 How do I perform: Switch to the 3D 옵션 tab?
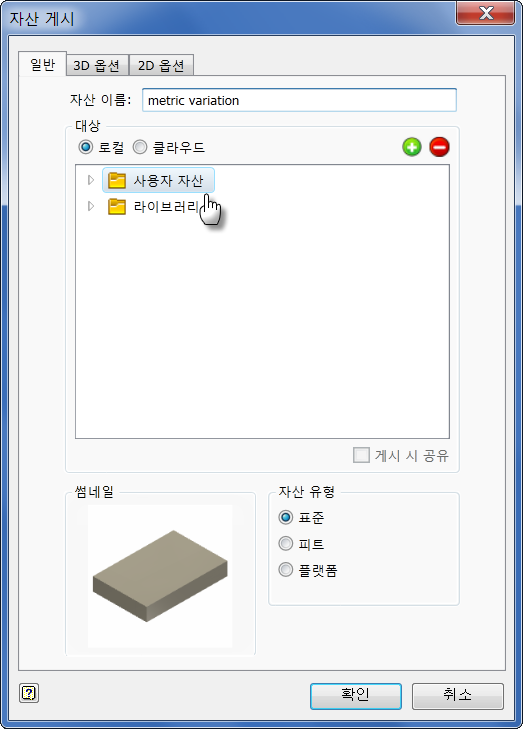pyautogui.click(x=97, y=65)
